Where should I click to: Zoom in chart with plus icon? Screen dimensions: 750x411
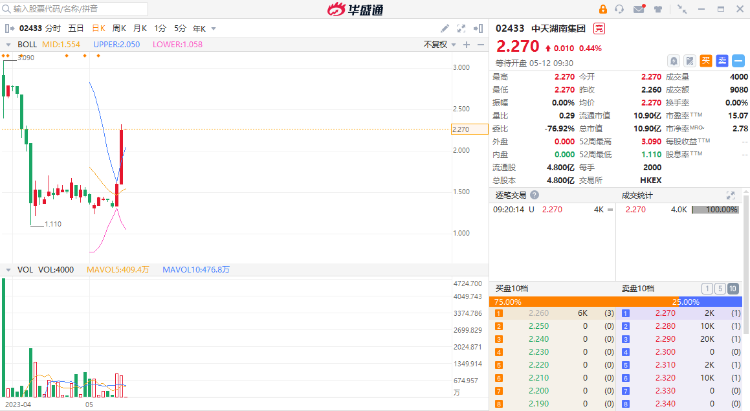point(466,44)
